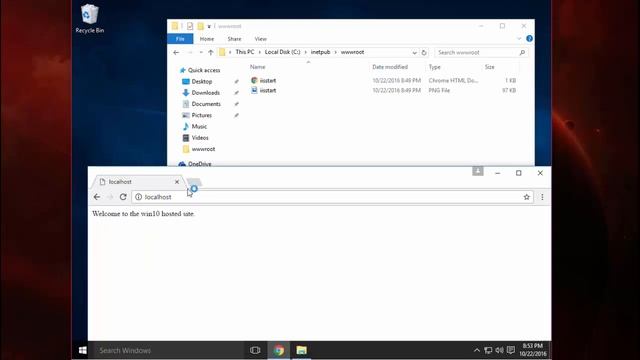Click the properties icon in Explorer title bar

click(190, 26)
